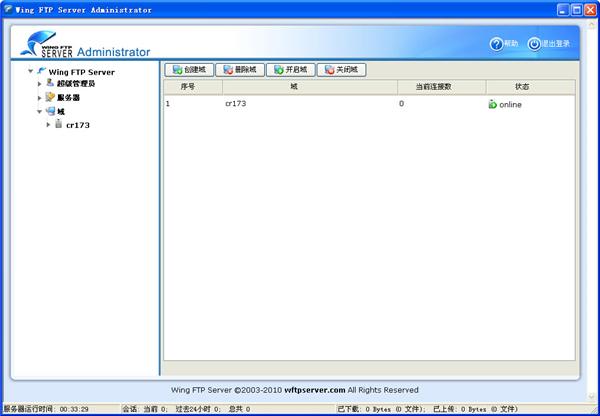Click the logout power icon

point(534,44)
